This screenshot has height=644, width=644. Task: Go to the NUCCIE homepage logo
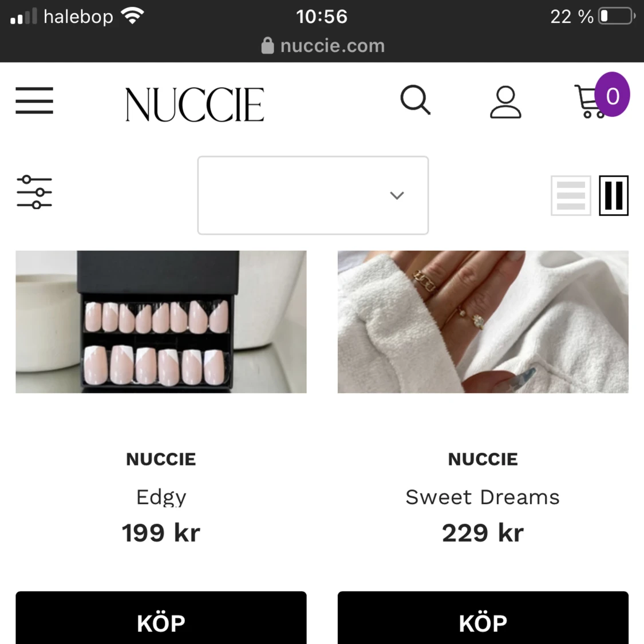click(194, 104)
